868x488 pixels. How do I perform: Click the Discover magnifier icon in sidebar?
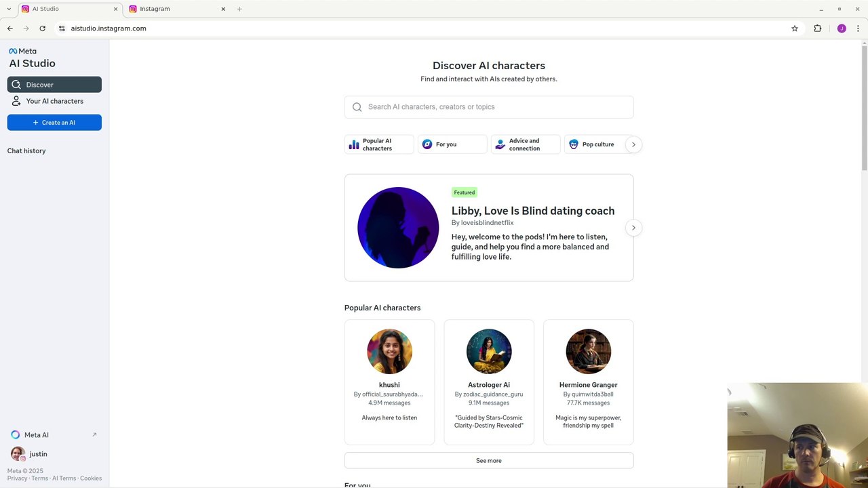pos(16,85)
